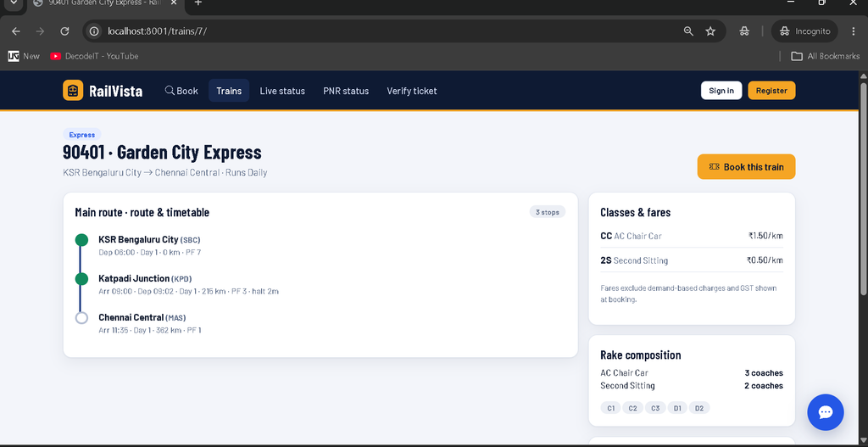Select coach chip C1
Screen dimensions: 868x447
coord(610,408)
